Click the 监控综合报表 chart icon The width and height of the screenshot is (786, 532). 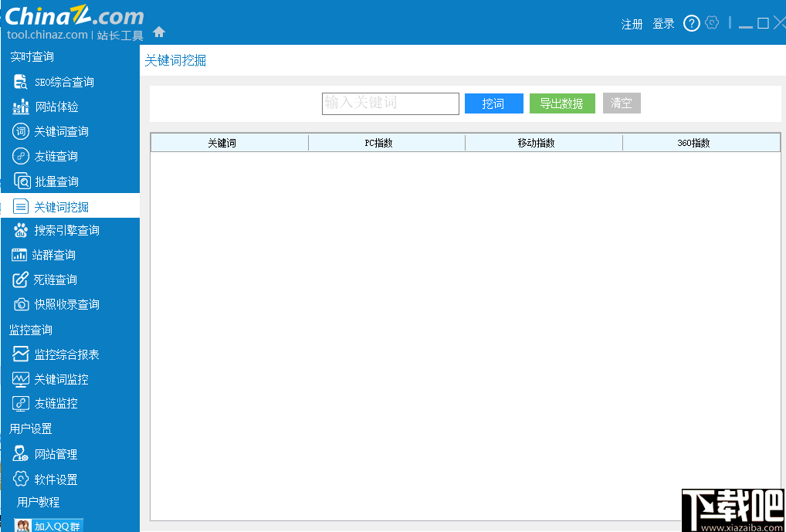click(21, 354)
